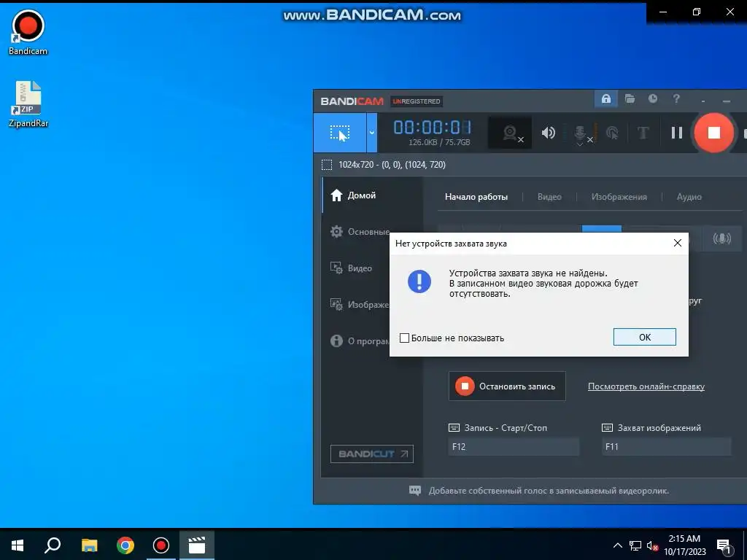Open the ZipandRar desktop shortcut

28,104
